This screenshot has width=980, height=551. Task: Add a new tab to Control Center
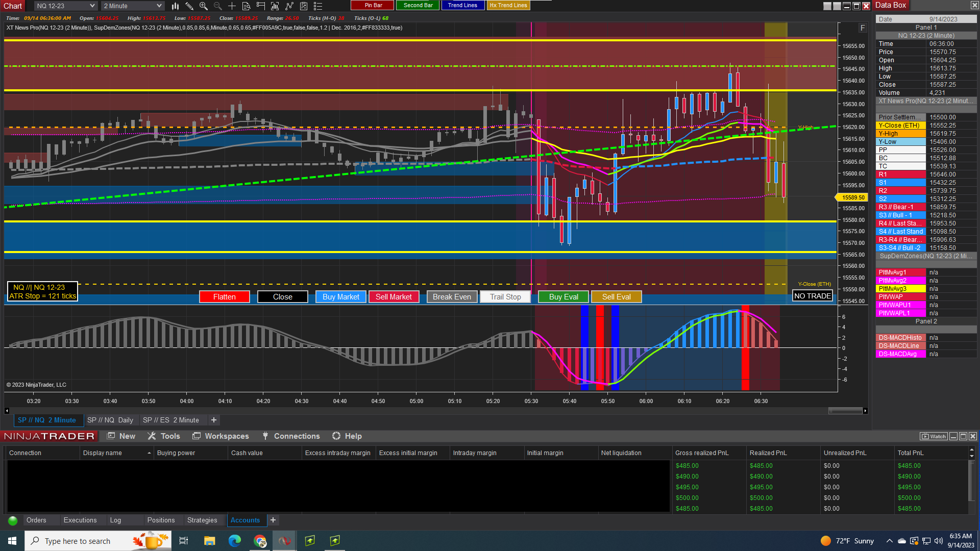273,520
